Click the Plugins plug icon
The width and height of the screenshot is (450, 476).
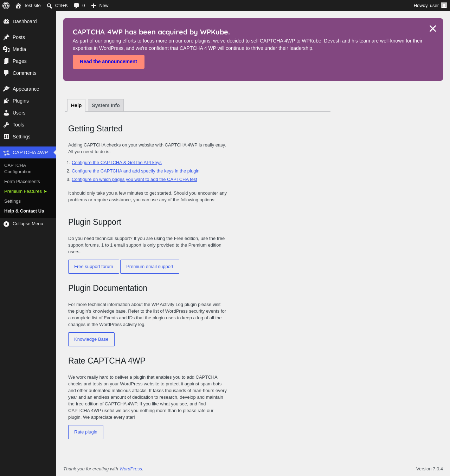6,101
